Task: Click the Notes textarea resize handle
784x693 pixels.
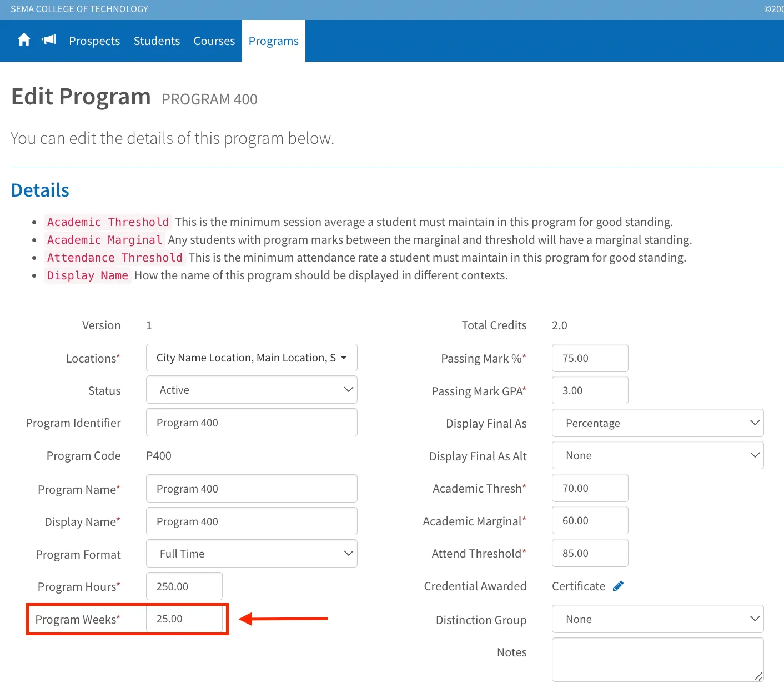Action: click(x=758, y=676)
